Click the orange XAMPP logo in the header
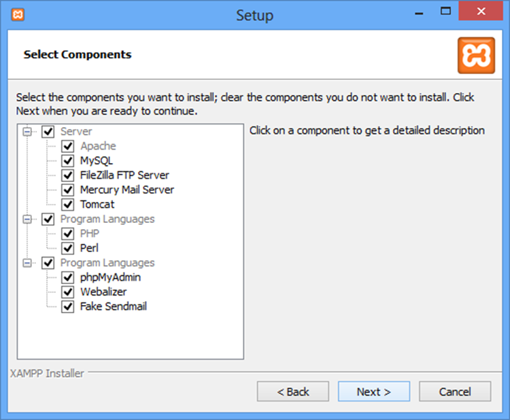Screen dimensions: 510x420 476,55
